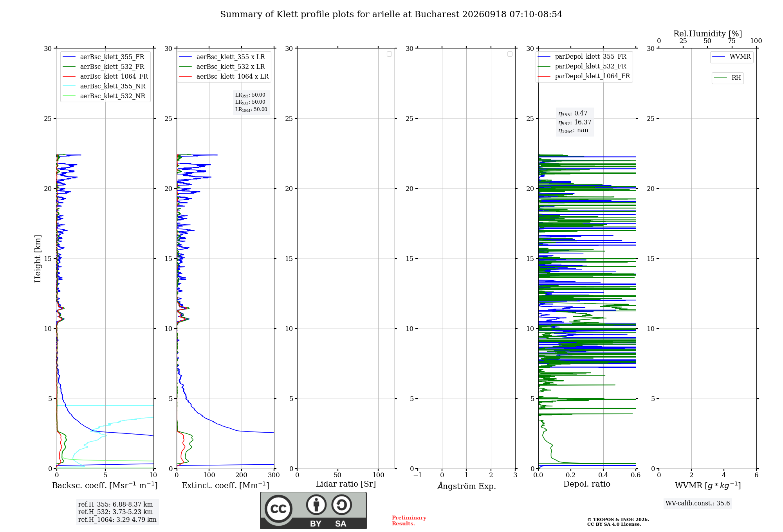Click the Backsc. coeff. axis label
Screen dimensions: 783x532
point(105,485)
